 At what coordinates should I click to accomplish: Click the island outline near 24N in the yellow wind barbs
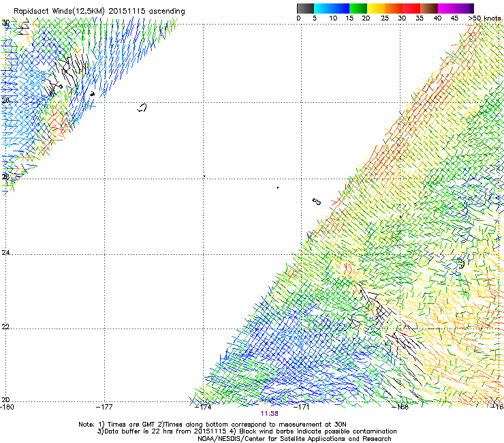(460, 264)
